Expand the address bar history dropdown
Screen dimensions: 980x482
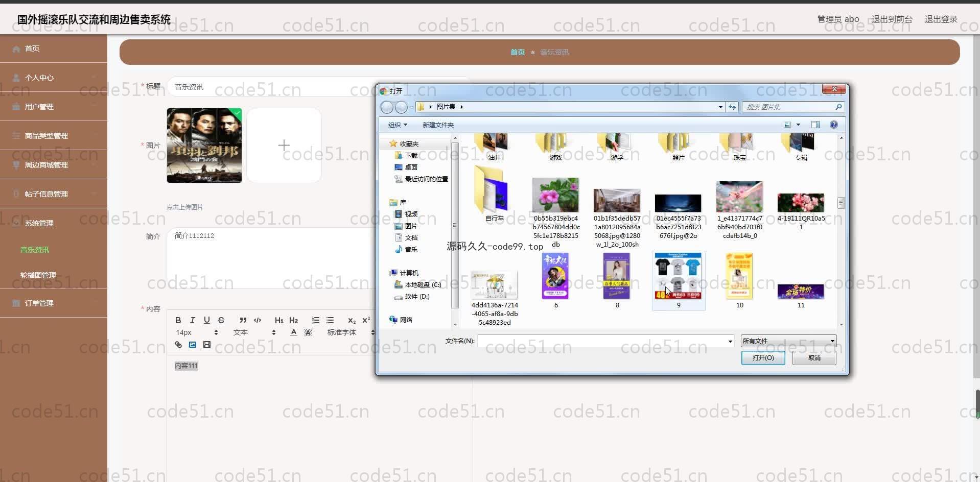pyautogui.click(x=720, y=107)
